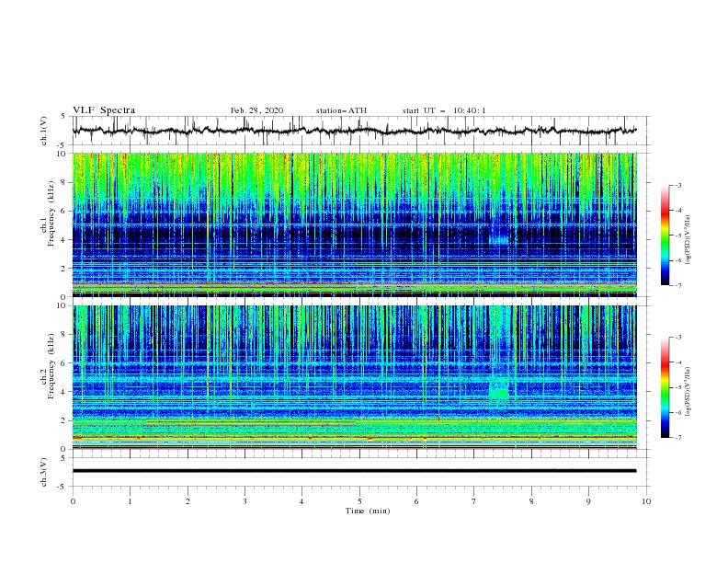The image size is (728, 563).
Task: Click time axis tick label '5'
Action: coord(359,501)
